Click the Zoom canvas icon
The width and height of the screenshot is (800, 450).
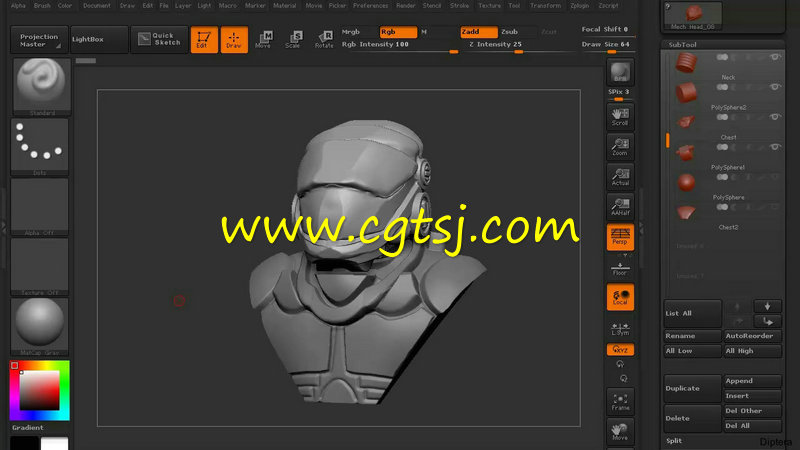tap(620, 147)
